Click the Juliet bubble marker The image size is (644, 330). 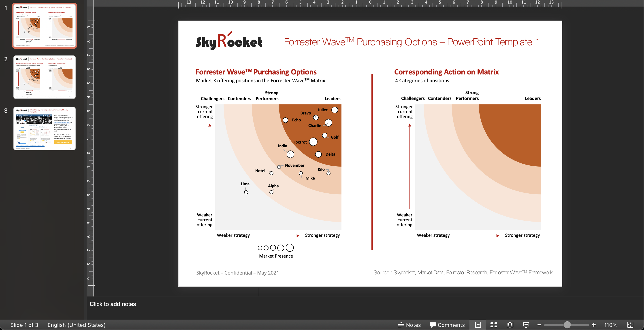tap(335, 110)
